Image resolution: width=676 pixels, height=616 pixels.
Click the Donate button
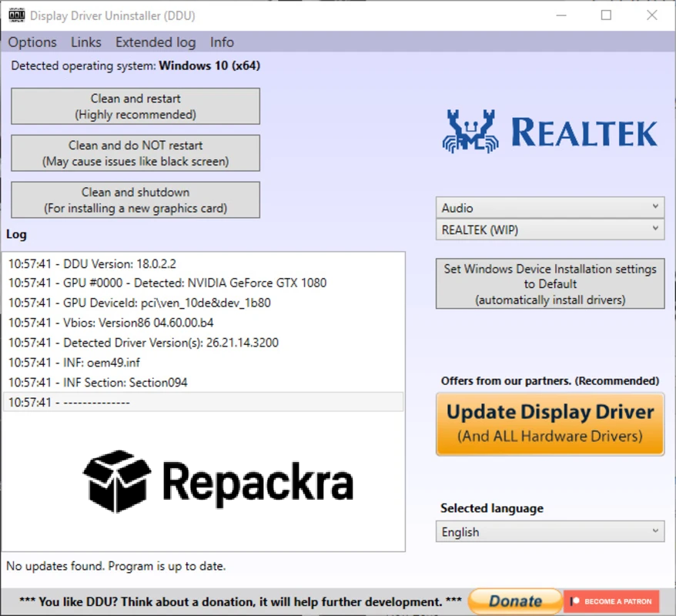coord(515,601)
